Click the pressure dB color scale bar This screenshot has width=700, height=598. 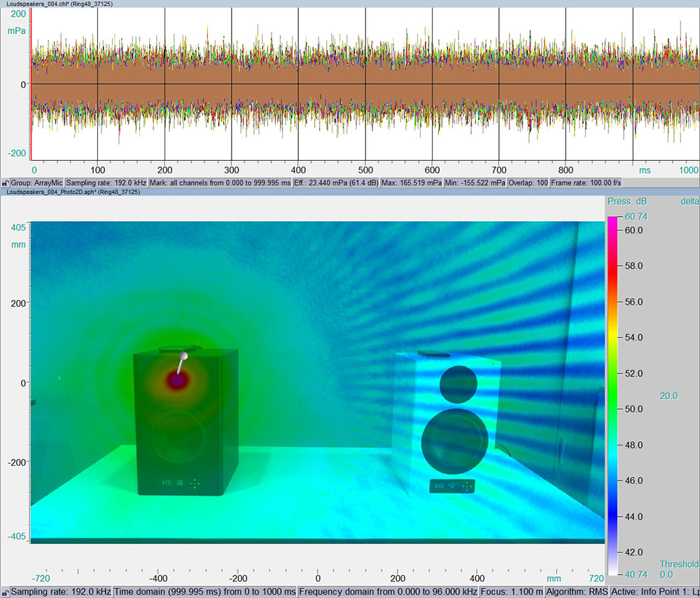(x=612, y=396)
